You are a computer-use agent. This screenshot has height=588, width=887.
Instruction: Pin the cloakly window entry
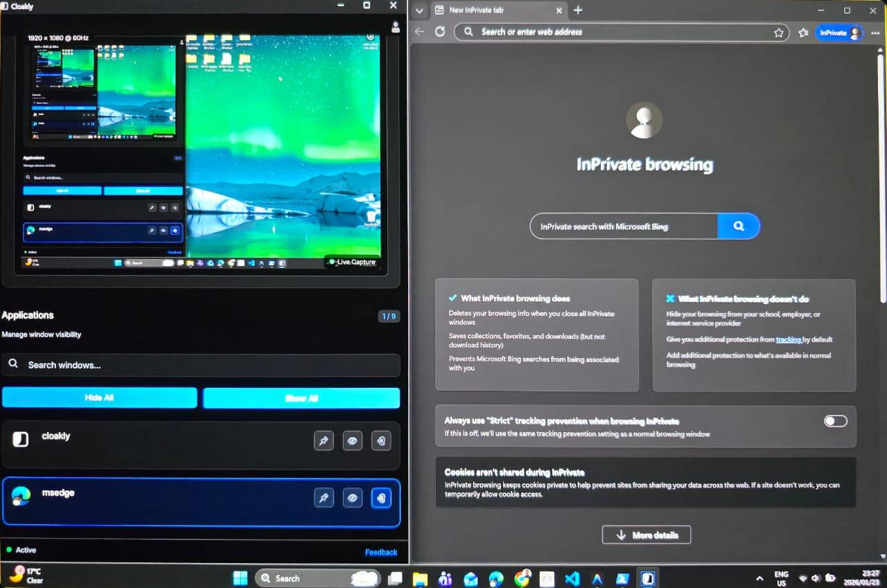point(324,440)
